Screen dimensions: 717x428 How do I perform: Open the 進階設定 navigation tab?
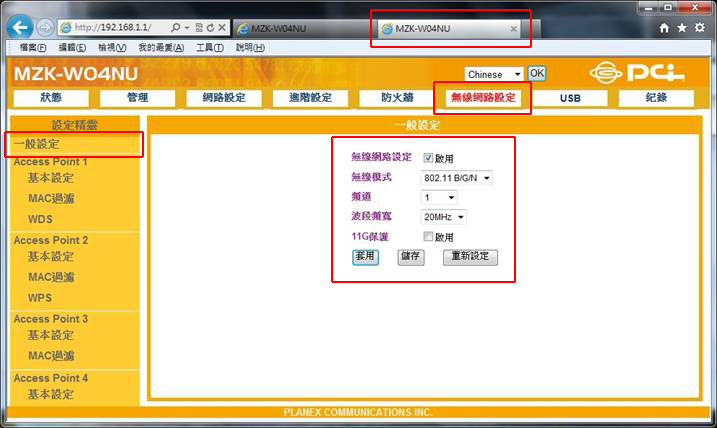click(310, 97)
